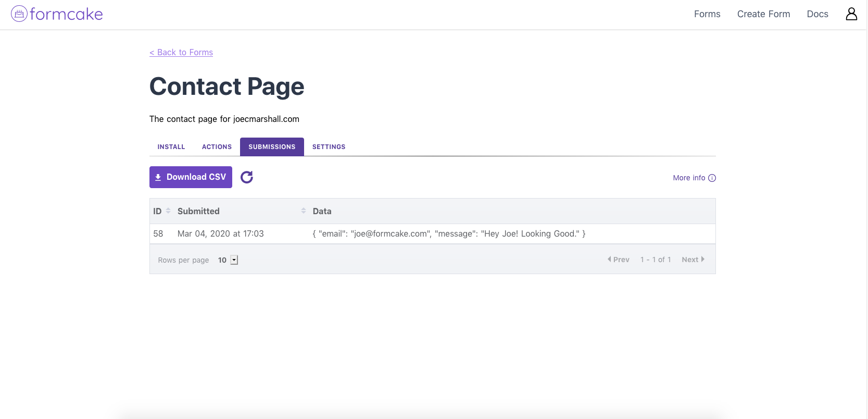This screenshot has width=868, height=419.
Task: Refresh the submissions list
Action: coord(247,177)
